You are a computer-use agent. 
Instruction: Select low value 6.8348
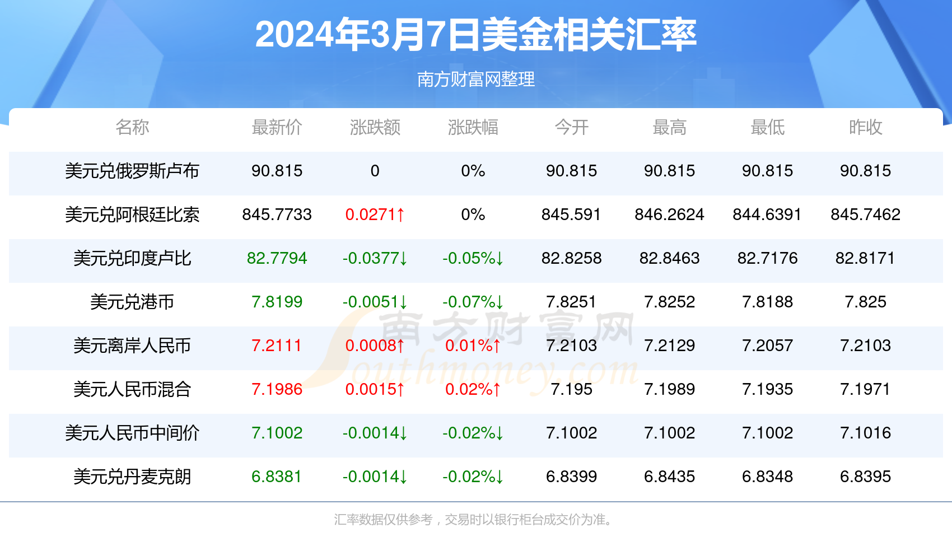767,477
